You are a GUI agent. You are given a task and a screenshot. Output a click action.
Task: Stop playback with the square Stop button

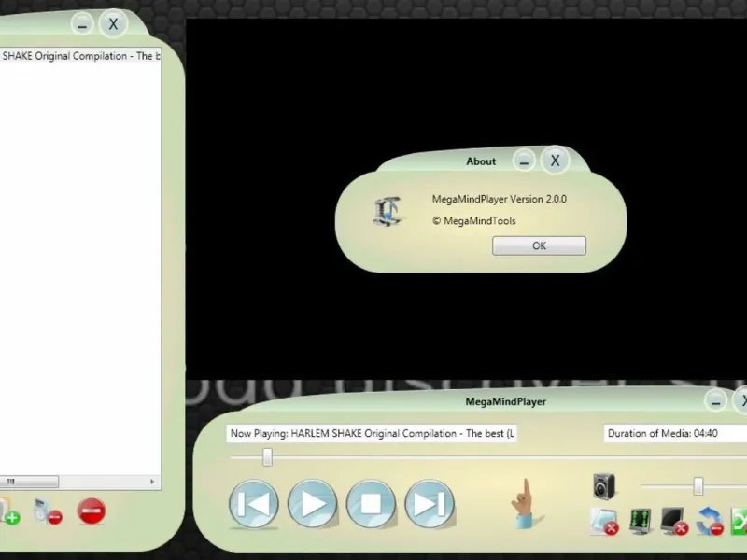click(x=371, y=504)
